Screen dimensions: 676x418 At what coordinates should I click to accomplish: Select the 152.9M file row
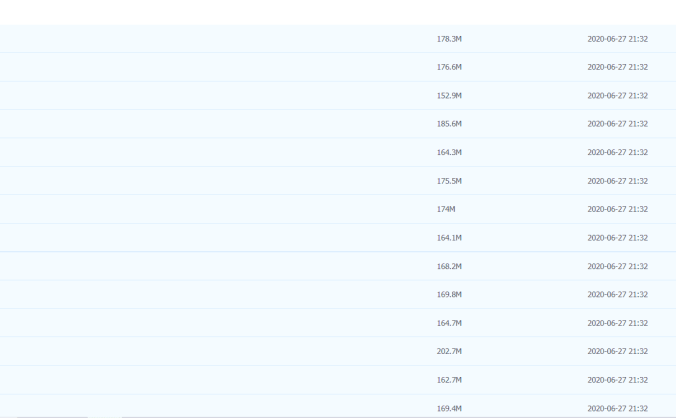(449, 96)
